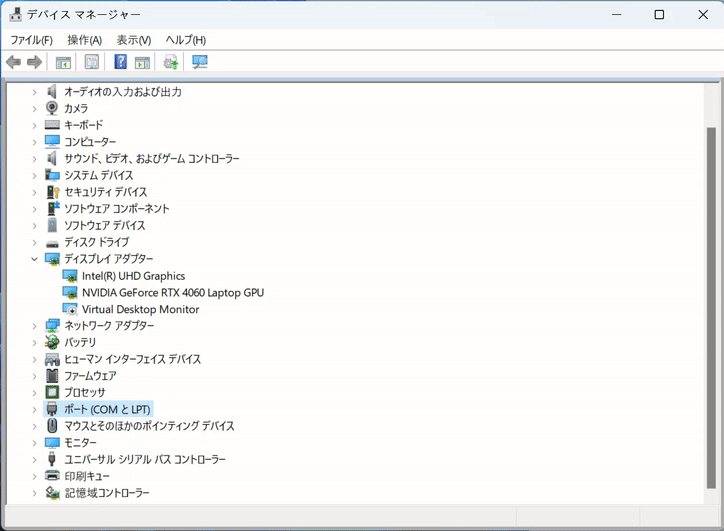The height and width of the screenshot is (531, 724).
Task: Click the Back arrow toolbar icon
Action: click(13, 62)
